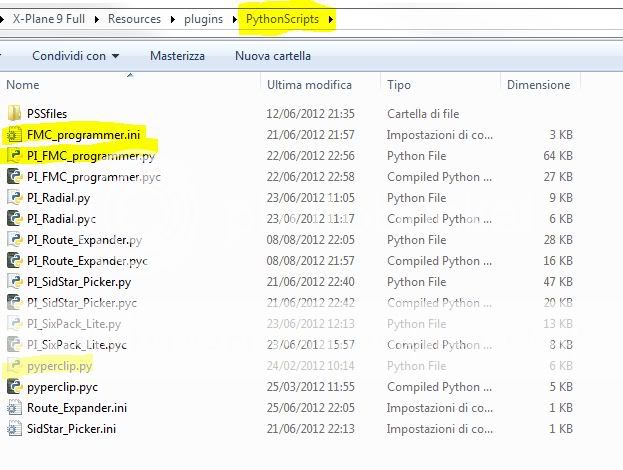
Task: Click PythonScripts in the address bar
Action: 282,19
